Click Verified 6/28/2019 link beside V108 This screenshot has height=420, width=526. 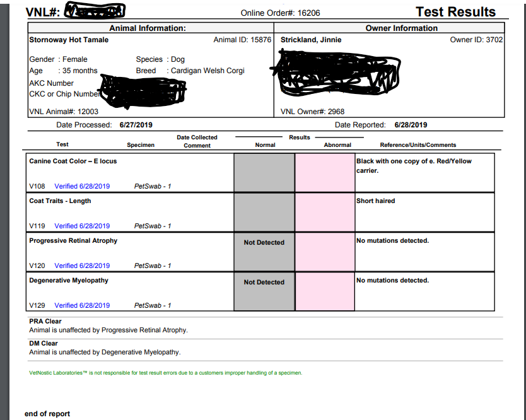click(82, 186)
